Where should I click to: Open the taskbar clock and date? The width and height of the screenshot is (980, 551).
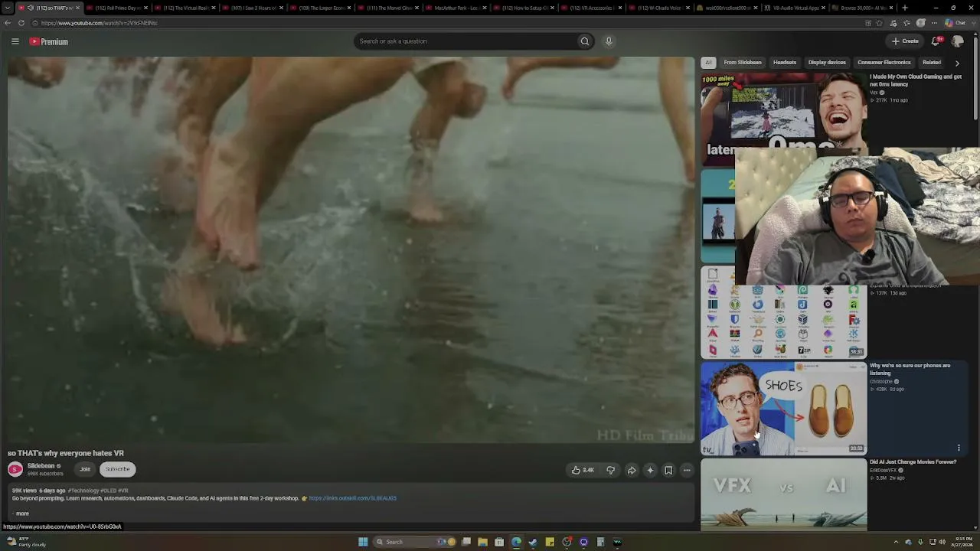962,542
